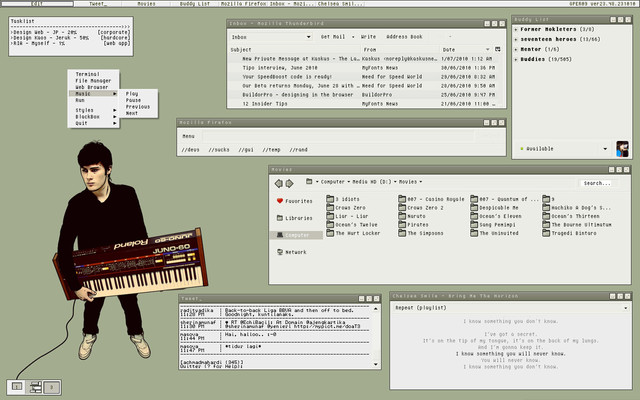Screen dimensions: 640x400
Task: Click the back arrow in Movies window
Action: pos(280,183)
